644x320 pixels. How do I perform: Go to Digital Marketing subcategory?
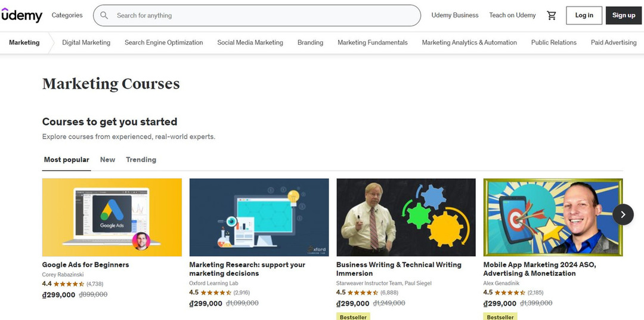coord(86,42)
